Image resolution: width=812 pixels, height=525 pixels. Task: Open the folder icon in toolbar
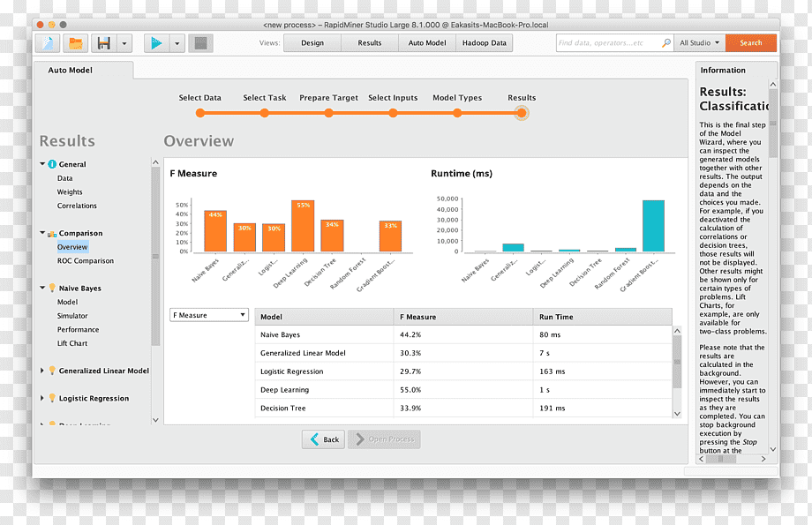tap(76, 43)
